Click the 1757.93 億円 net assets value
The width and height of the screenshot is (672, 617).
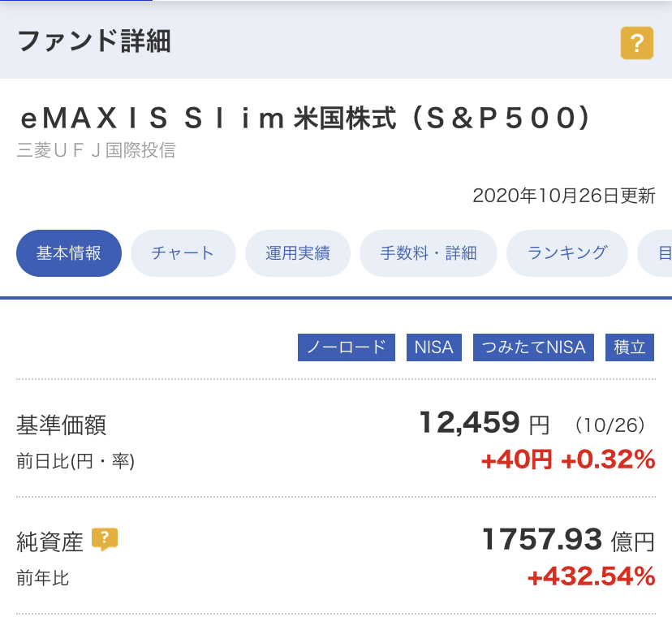pyautogui.click(x=567, y=540)
